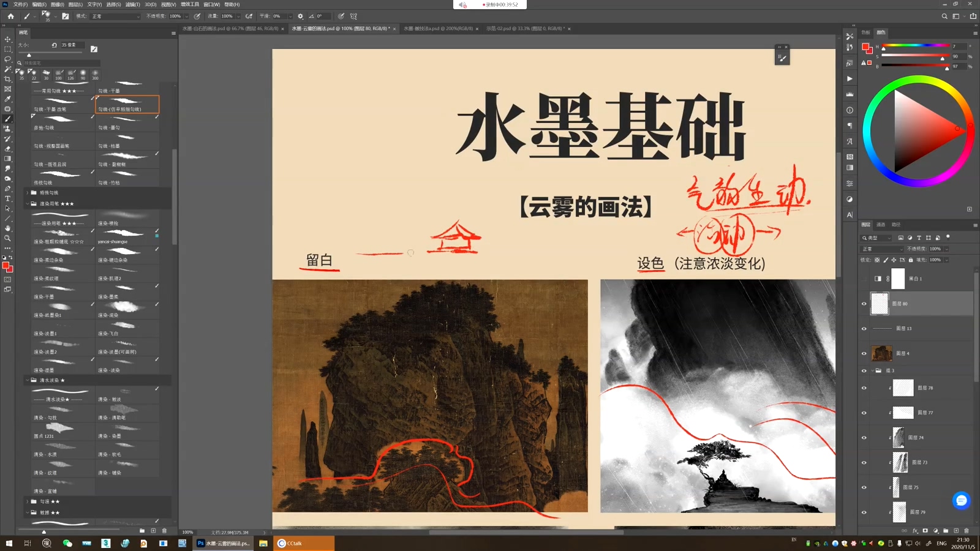Collapse the 渲染用笔 brush folder

27,204
